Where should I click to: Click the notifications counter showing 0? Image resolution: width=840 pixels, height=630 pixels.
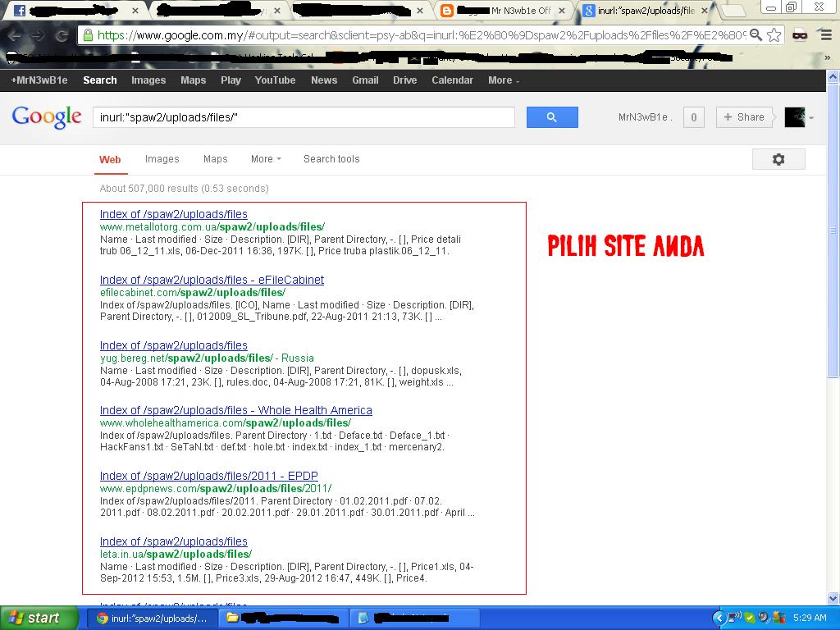coord(694,117)
